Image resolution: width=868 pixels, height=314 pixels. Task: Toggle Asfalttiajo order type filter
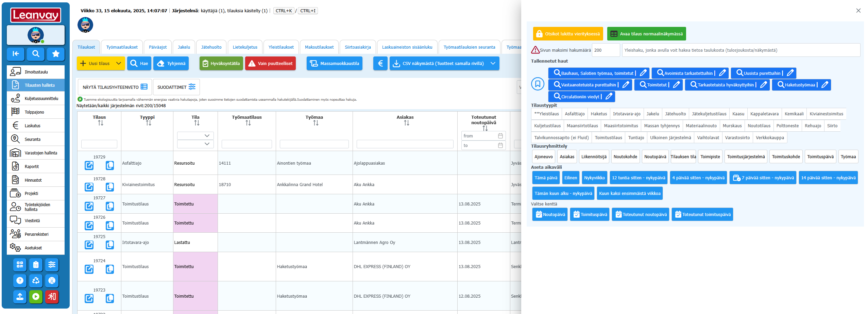[x=574, y=114]
